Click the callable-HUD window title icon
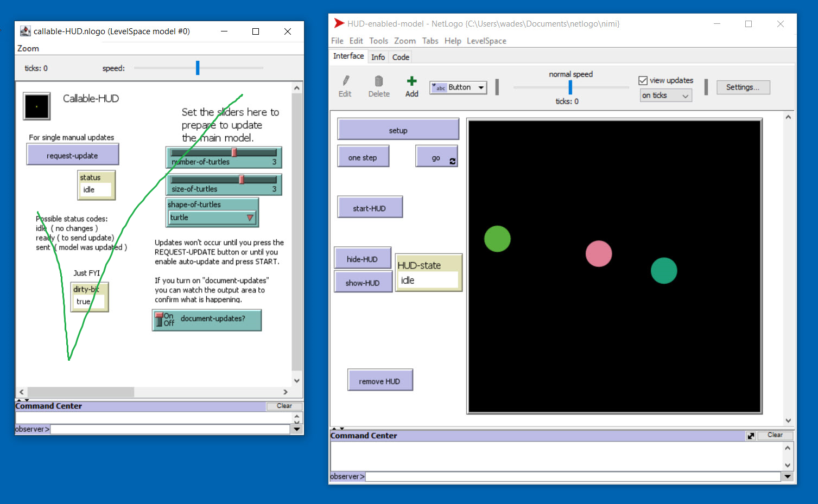818x504 pixels. coord(25,31)
